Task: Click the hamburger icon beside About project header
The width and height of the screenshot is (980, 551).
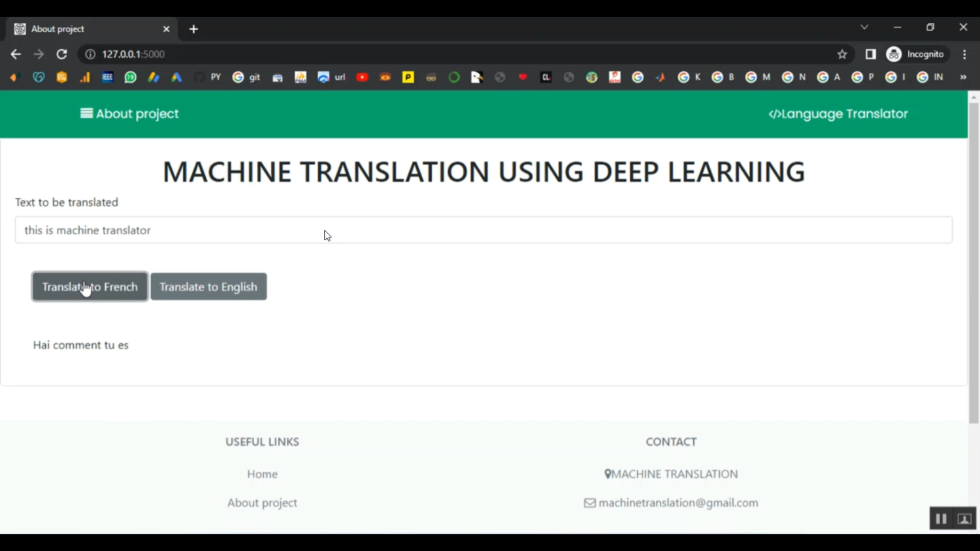Action: tap(86, 113)
